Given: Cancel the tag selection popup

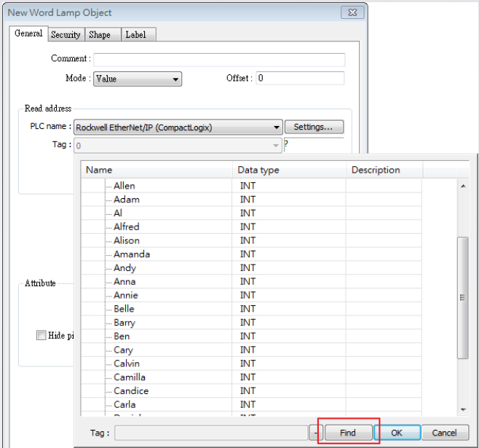Looking at the screenshot, I should click(445, 433).
